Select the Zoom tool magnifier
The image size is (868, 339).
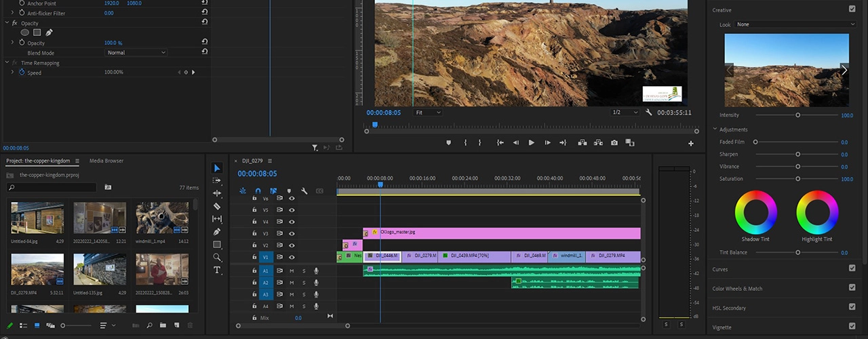217,257
